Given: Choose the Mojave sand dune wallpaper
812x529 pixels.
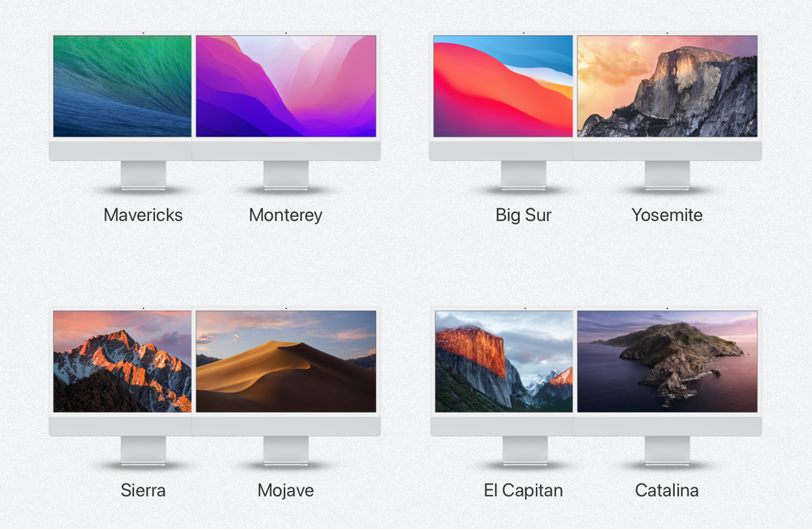Looking at the screenshot, I should coord(286,361).
